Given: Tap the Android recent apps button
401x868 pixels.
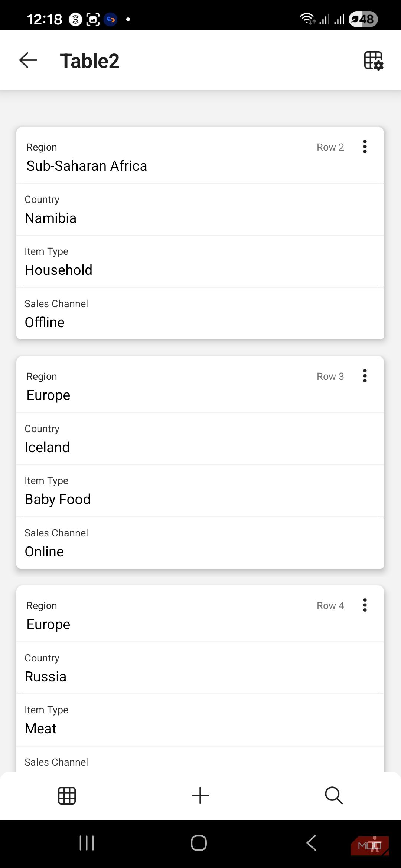Looking at the screenshot, I should pyautogui.click(x=87, y=843).
